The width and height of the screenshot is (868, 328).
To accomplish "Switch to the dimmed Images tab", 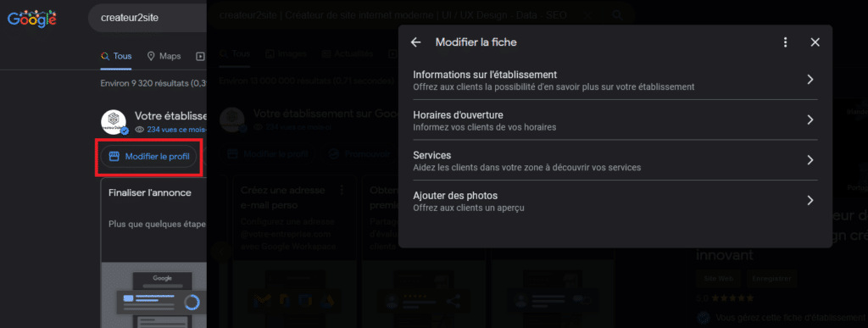I will pyautogui.click(x=287, y=53).
